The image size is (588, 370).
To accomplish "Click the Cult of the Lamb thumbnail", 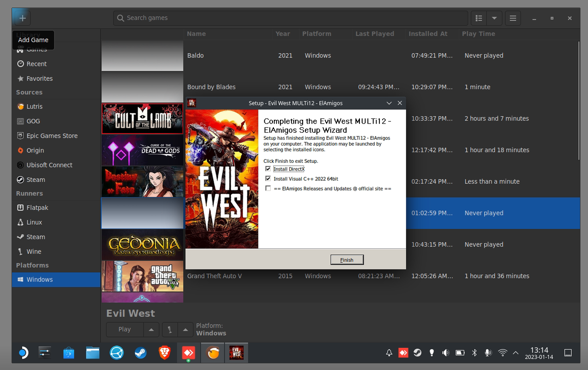I will pyautogui.click(x=142, y=118).
